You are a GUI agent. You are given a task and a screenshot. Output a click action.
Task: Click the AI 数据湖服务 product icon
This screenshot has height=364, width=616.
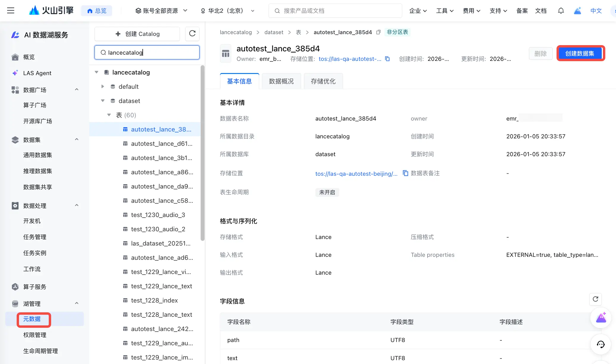15,35
